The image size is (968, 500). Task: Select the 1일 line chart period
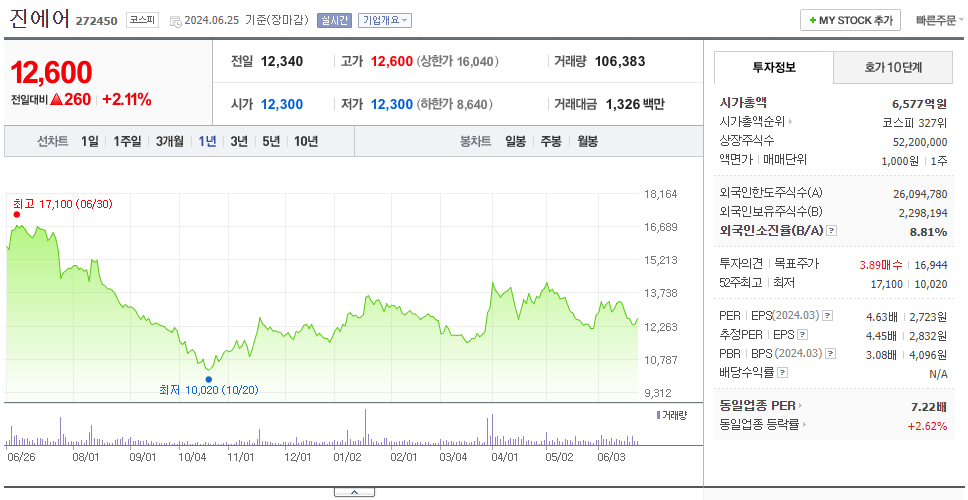[90, 141]
